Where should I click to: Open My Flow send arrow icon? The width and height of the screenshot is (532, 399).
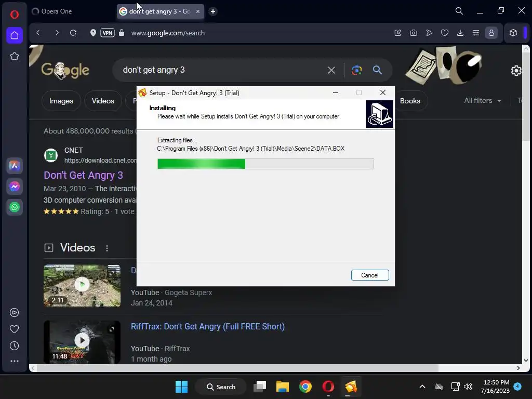click(429, 33)
